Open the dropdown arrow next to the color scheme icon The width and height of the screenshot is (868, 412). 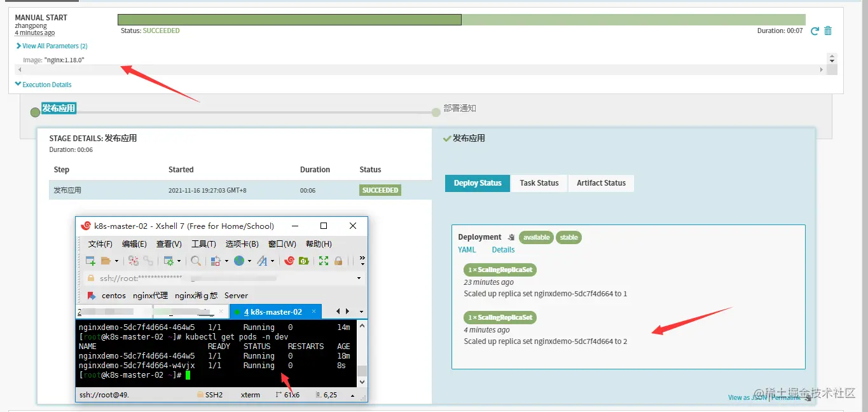coord(226,261)
